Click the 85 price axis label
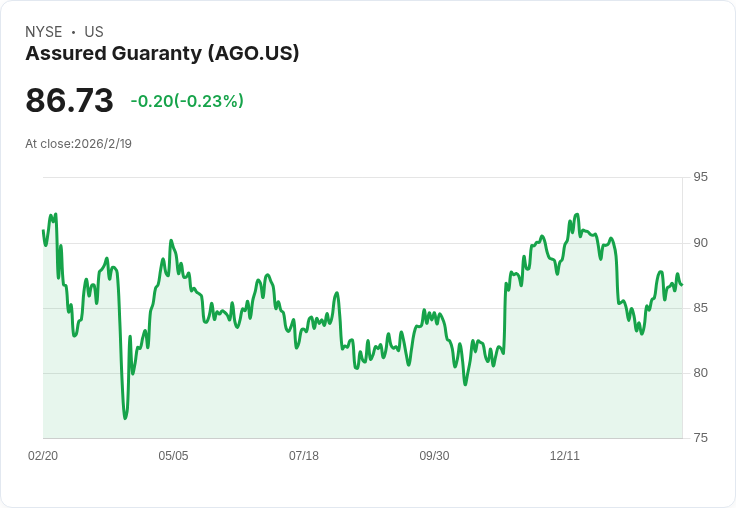 [700, 308]
